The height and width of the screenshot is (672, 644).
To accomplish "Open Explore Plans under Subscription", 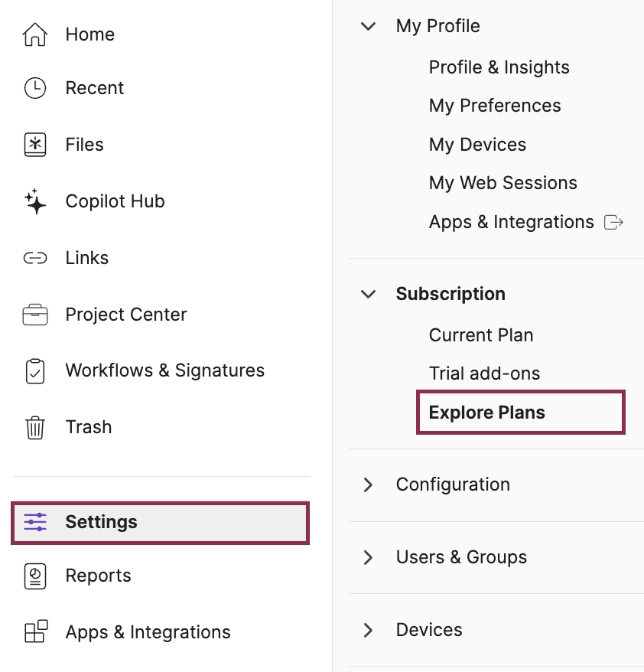I will [487, 413].
